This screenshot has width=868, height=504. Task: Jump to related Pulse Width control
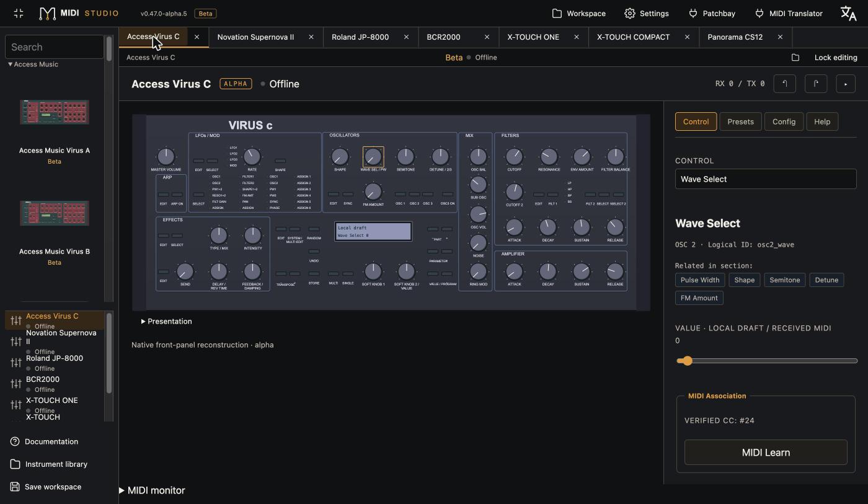[x=700, y=280]
